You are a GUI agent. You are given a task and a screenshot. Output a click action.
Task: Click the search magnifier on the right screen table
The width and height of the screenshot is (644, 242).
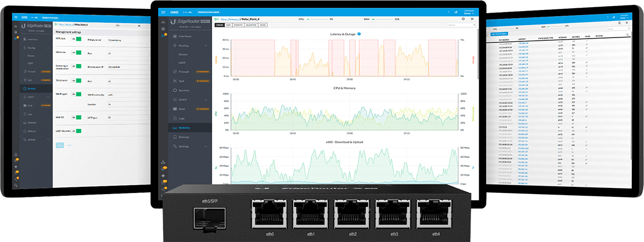[x=626, y=34]
